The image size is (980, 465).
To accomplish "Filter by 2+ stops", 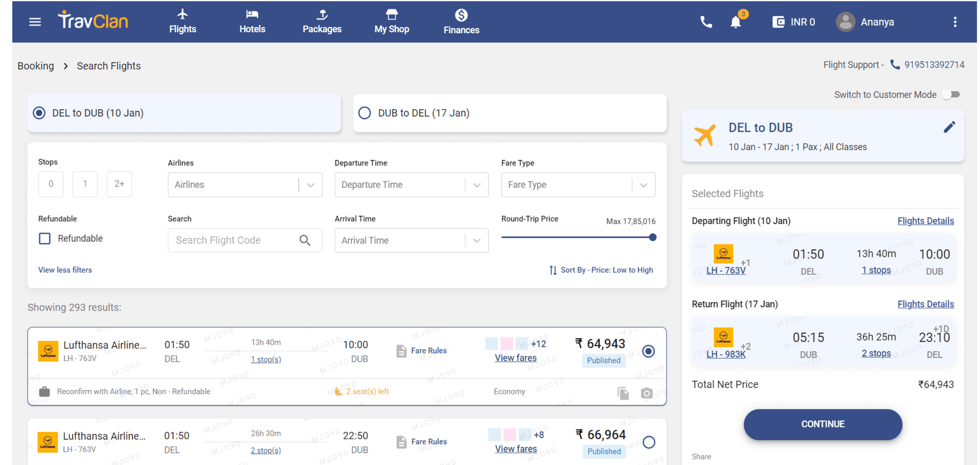I will tap(119, 184).
